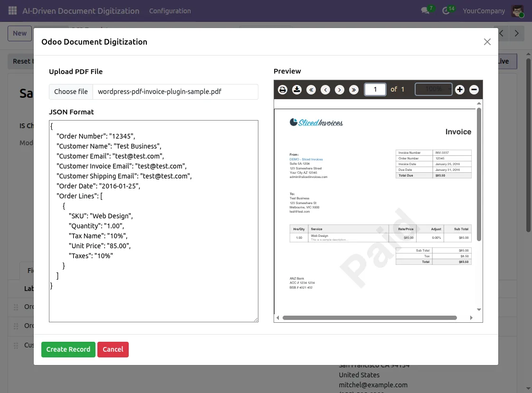Image resolution: width=532 pixels, height=393 pixels.
Task: Click the "SKU": "Web Design" JSON line
Action: point(101,216)
